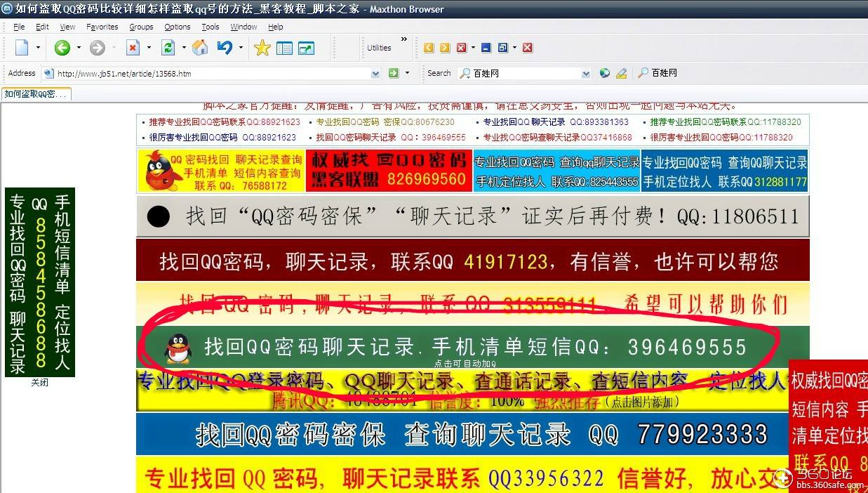Open the Window menu

coord(243,27)
